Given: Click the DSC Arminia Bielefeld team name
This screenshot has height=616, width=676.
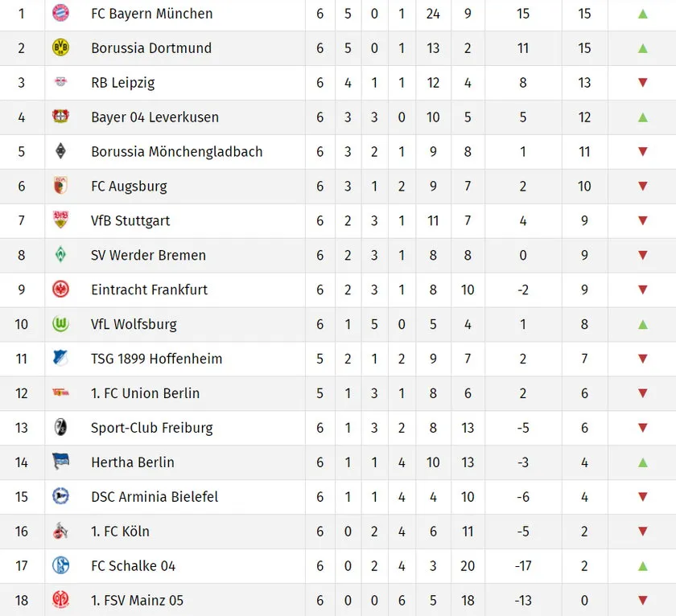Looking at the screenshot, I should 155,497.
